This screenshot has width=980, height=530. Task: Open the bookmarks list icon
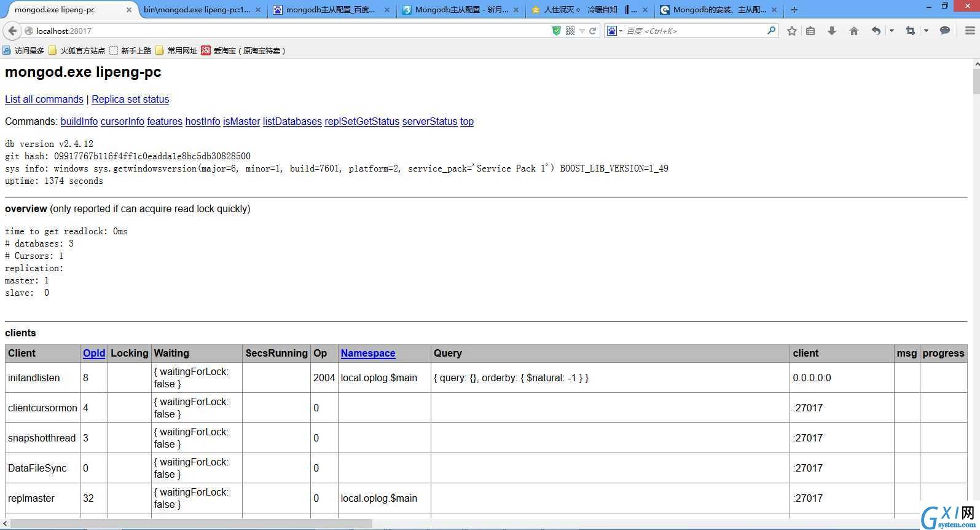pos(811,31)
